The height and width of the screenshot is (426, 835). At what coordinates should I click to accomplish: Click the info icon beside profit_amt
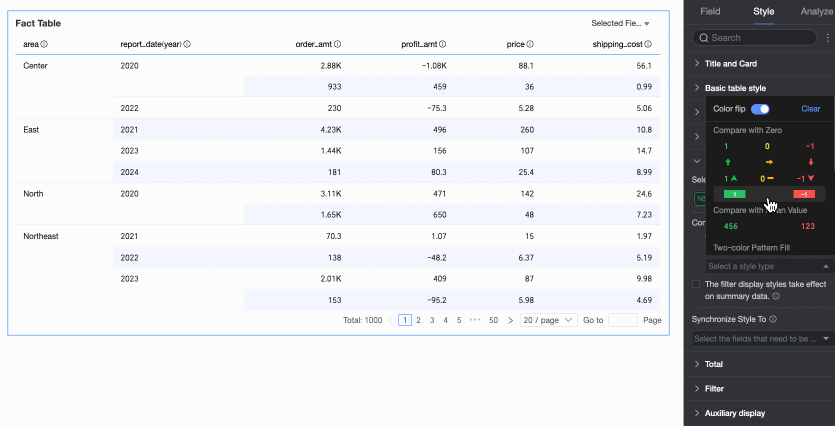[x=443, y=45]
